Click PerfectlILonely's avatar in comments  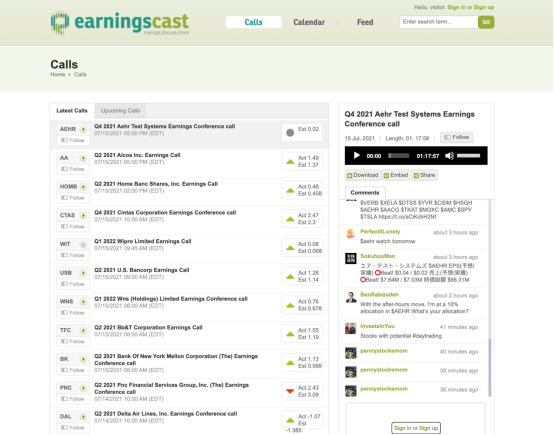tap(350, 234)
